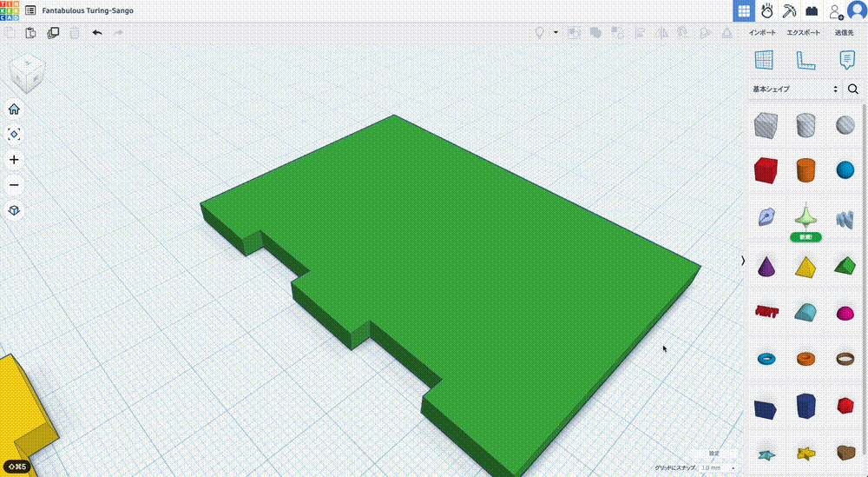868x477 pixels.
Task: Collapse the shapes panel with chevron
Action: coord(742,261)
